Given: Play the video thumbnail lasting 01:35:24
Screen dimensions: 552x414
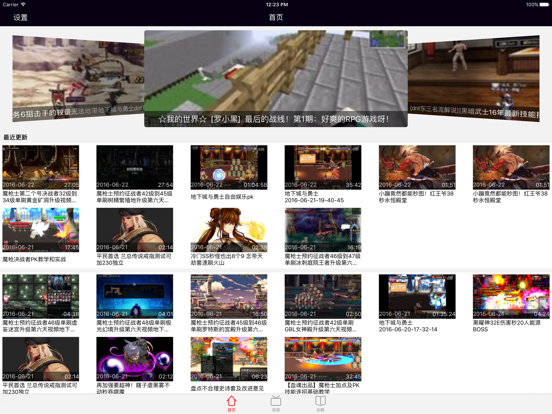Looking at the screenshot, I should [x=417, y=296].
